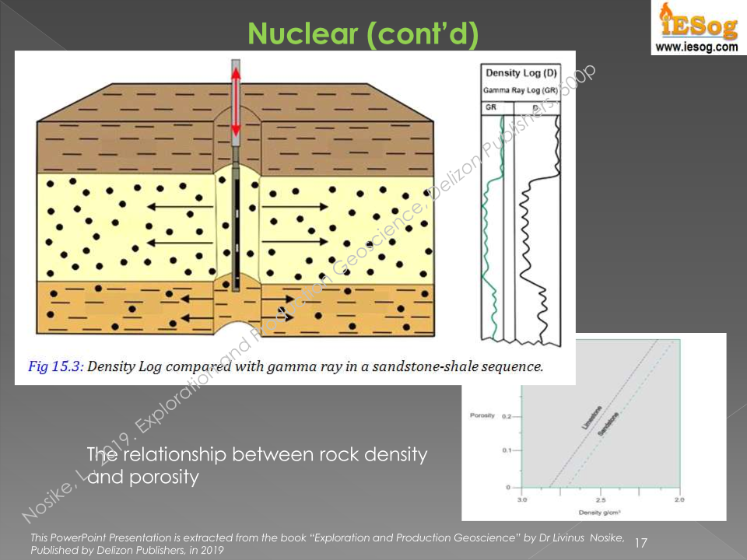Click the 'Gamma Ray Log (GR)' label
Viewport: 747px width, 560px height.
click(x=521, y=90)
